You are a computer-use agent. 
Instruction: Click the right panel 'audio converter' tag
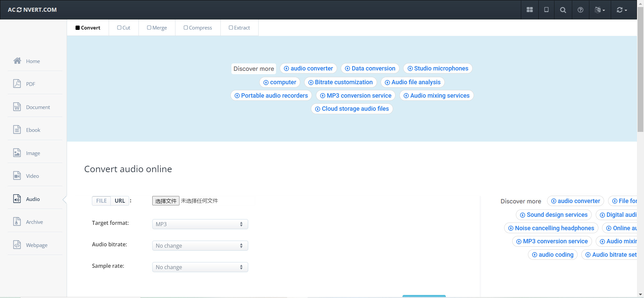[x=576, y=201]
